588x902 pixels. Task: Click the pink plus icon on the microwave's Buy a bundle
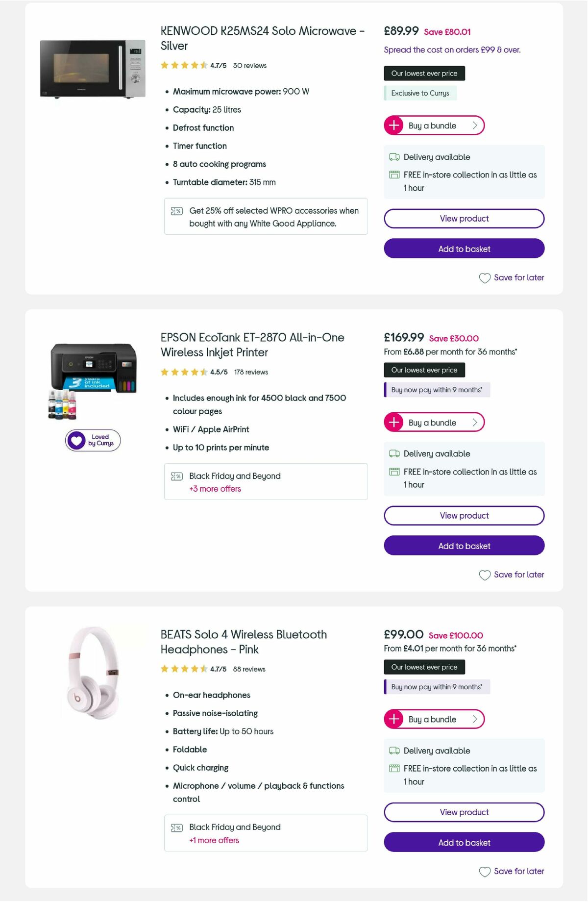[x=394, y=125]
